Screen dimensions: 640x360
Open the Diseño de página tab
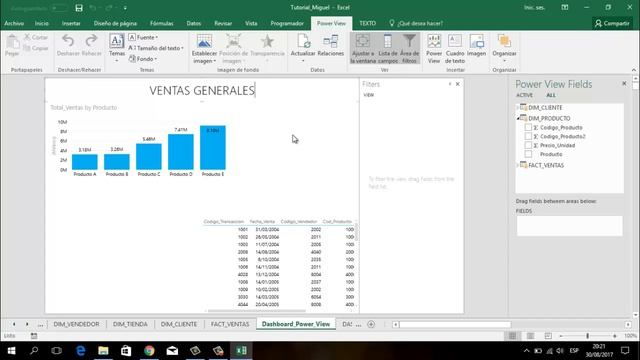[x=115, y=23]
